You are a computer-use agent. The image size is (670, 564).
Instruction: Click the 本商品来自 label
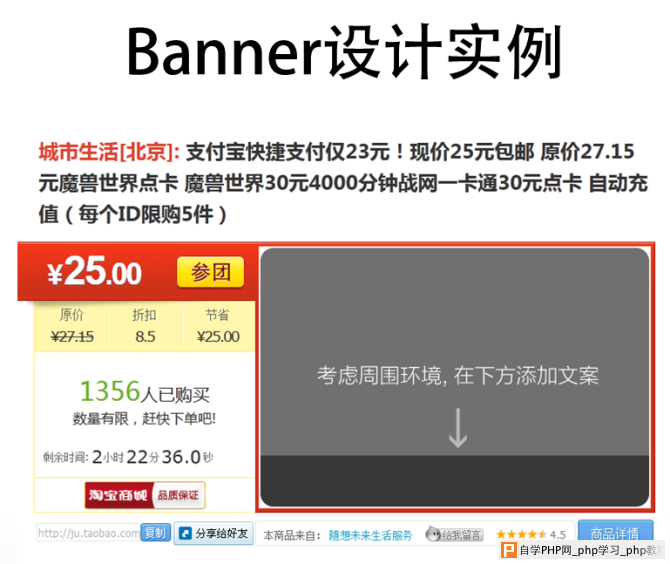pos(292,535)
